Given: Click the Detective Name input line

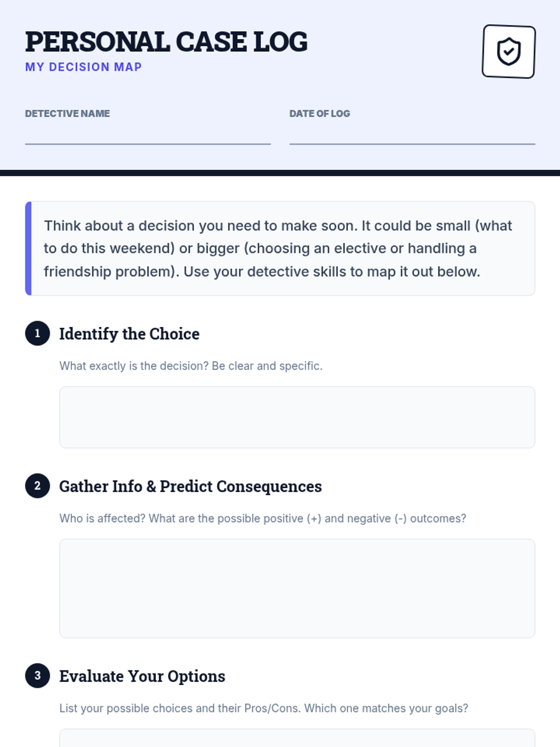Looking at the screenshot, I should click(148, 135).
